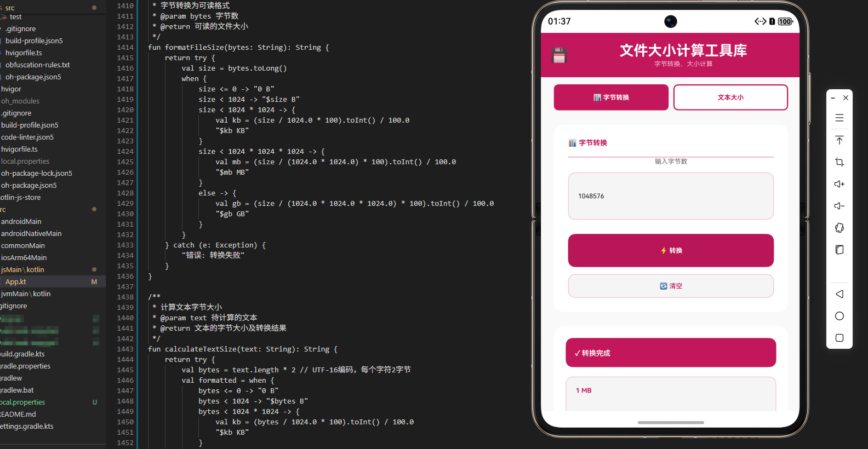Screen dimensions: 868x449
Task: Click the formatFileSize function declaration line
Action: click(238, 48)
